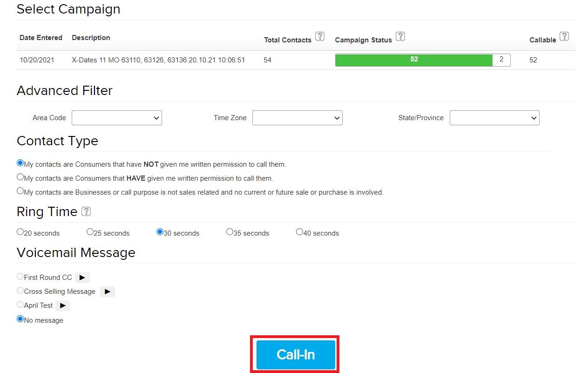Open the Callable column help icon
This screenshot has height=373, width=588.
(564, 36)
